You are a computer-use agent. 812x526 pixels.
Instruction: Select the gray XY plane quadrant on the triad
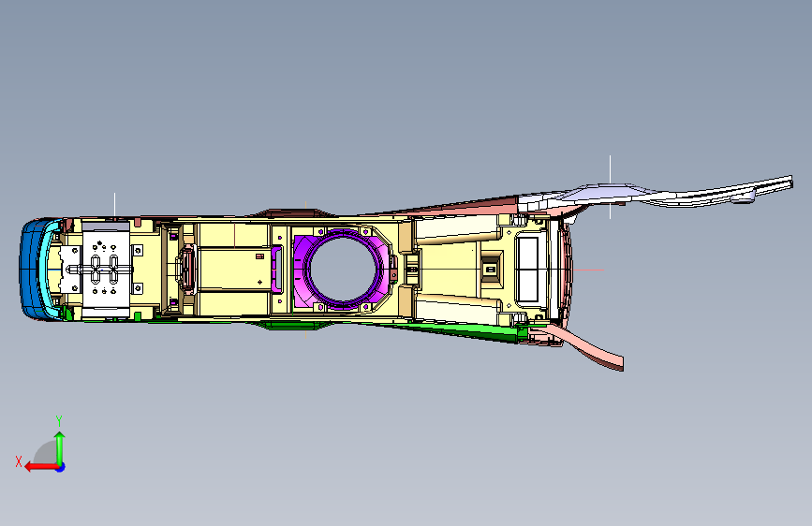coord(46,453)
